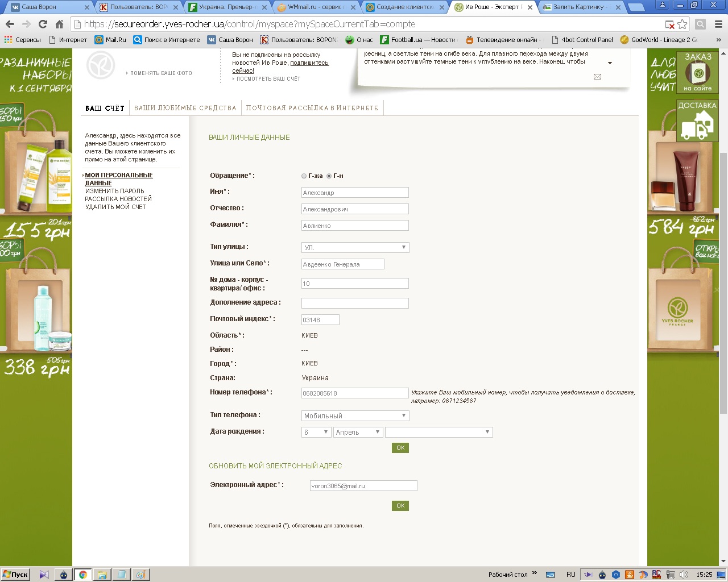Open УДАЛИТЬ МОЙ СЧЕТ in sidebar
This screenshot has width=728, height=582.
point(115,207)
